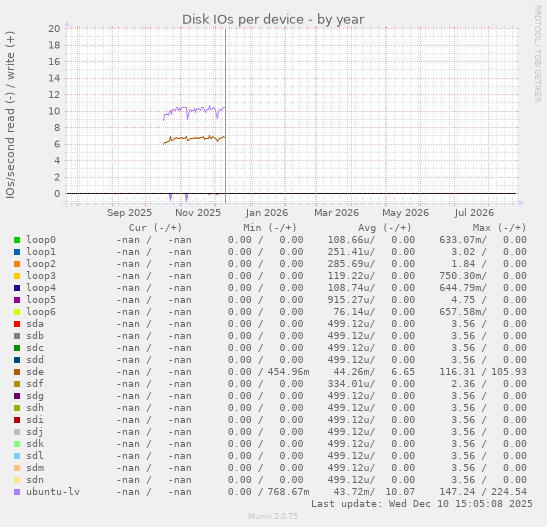Click the brown sde line in graph
This screenshot has height=527, width=547.
195,138
